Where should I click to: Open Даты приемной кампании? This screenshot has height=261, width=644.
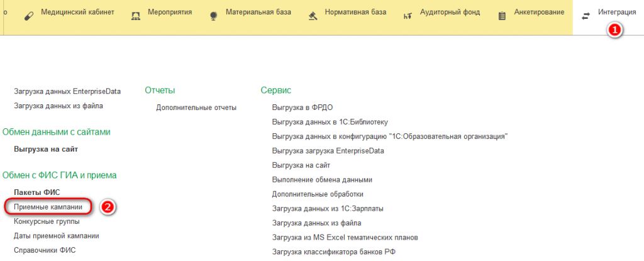(56, 236)
